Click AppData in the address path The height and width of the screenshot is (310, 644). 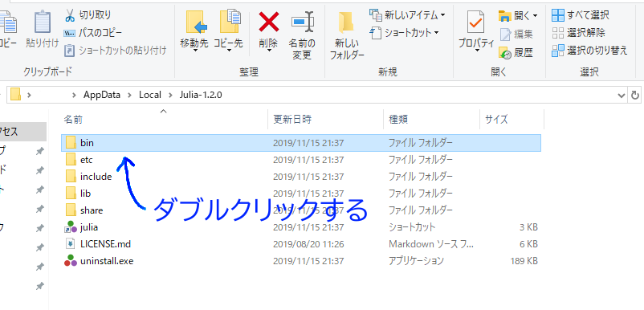click(x=102, y=95)
